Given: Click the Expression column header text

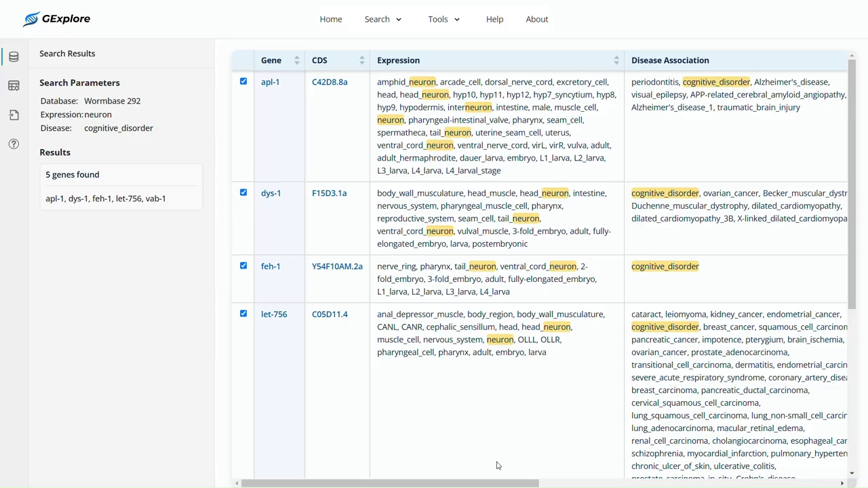Looking at the screenshot, I should [398, 60].
